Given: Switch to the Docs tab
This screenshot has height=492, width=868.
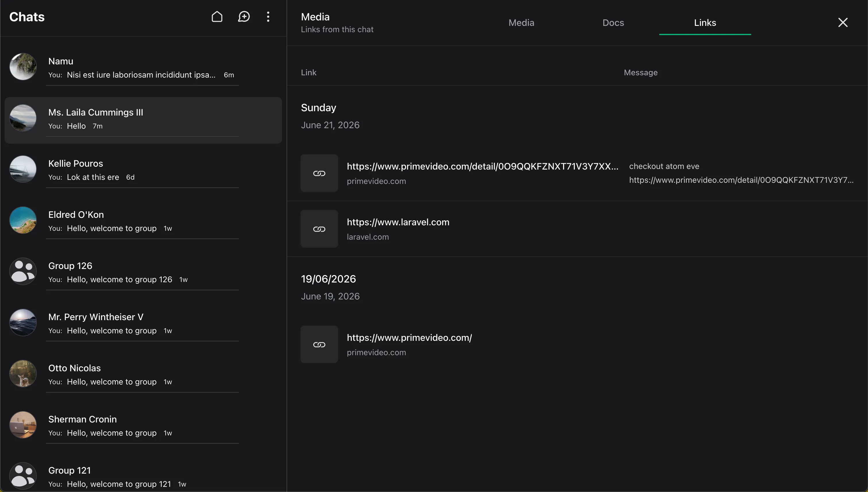Looking at the screenshot, I should click(x=613, y=23).
